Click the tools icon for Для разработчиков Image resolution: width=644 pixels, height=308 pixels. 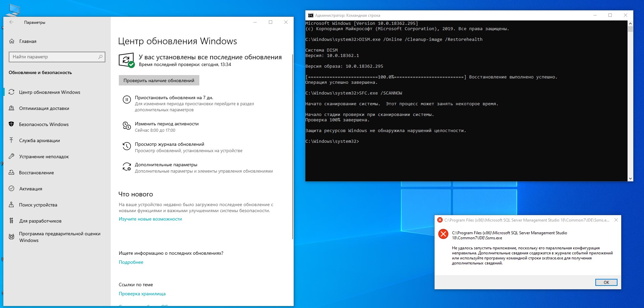click(11, 221)
